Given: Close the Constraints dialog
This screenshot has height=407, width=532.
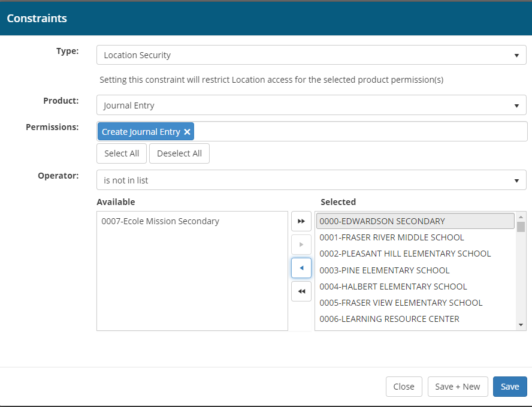Looking at the screenshot, I should point(404,387).
